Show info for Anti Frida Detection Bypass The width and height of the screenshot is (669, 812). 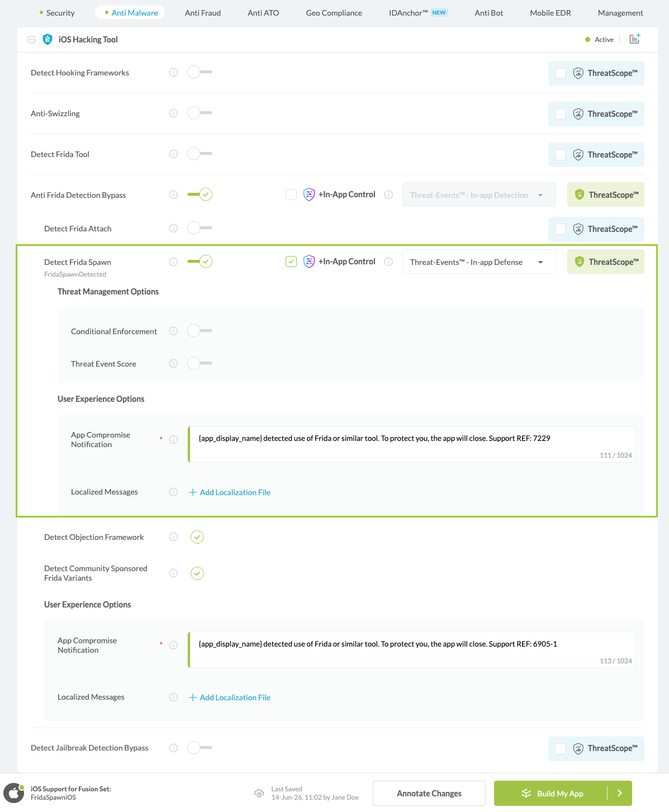pyautogui.click(x=173, y=194)
